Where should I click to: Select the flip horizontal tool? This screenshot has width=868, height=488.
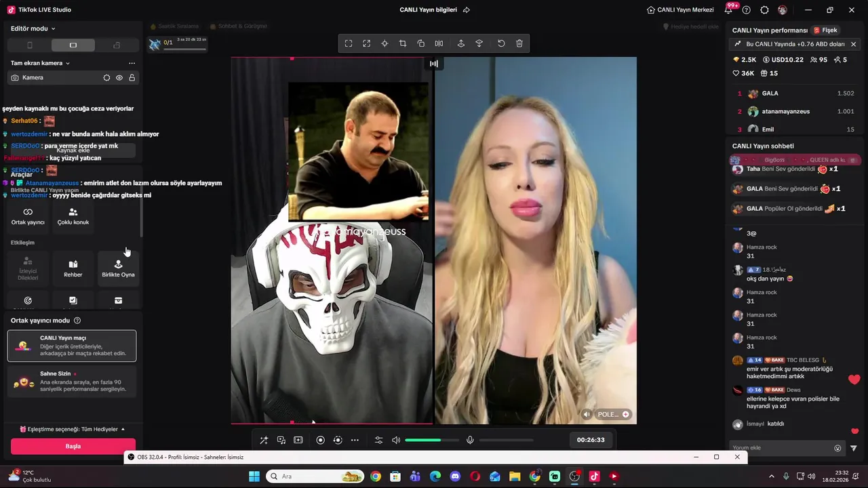pos(439,43)
